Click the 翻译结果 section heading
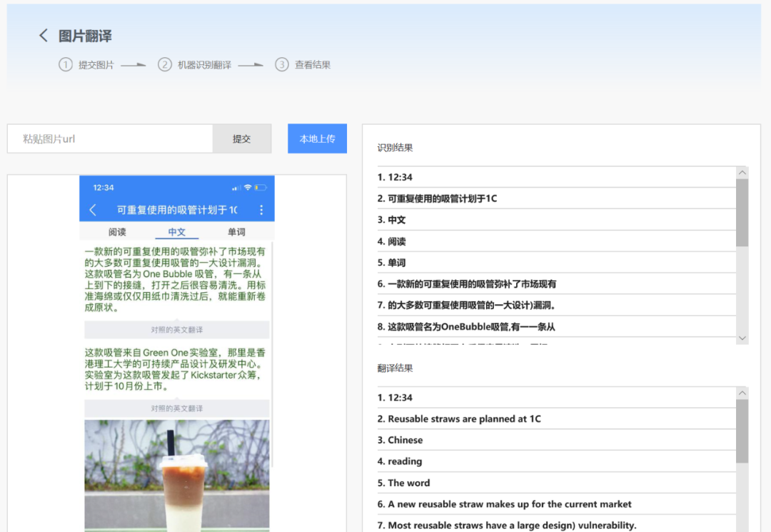This screenshot has height=532, width=771. [x=395, y=368]
